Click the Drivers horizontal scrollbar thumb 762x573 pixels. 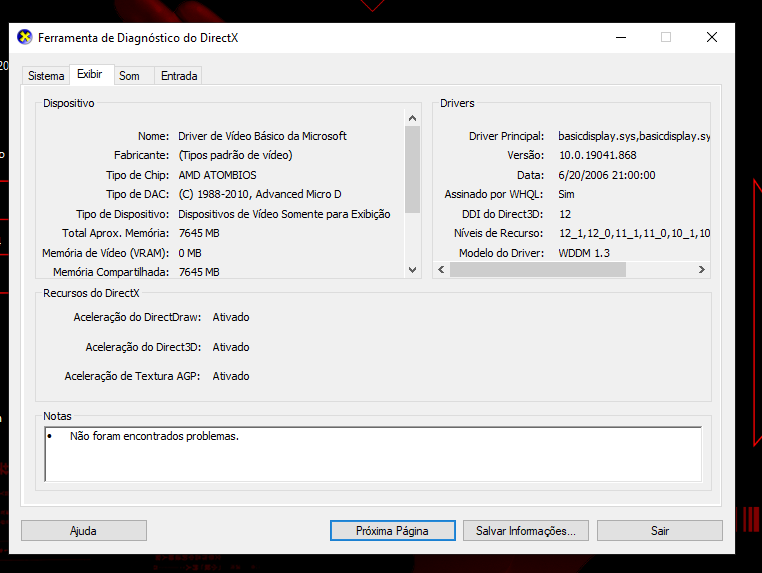(x=537, y=269)
